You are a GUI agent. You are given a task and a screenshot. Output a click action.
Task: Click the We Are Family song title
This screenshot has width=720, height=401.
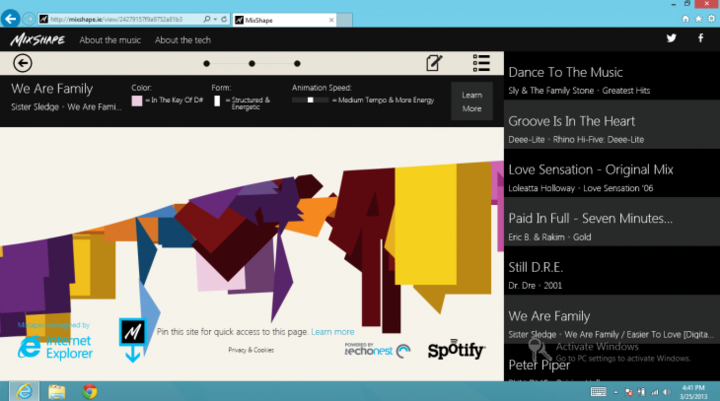[x=52, y=89]
